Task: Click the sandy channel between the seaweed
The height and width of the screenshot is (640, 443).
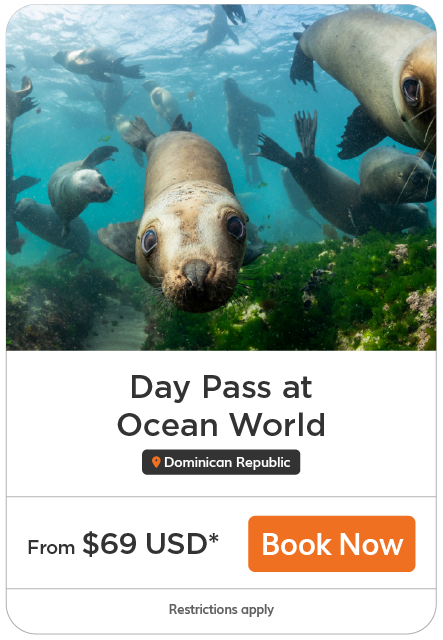Action: point(116,327)
